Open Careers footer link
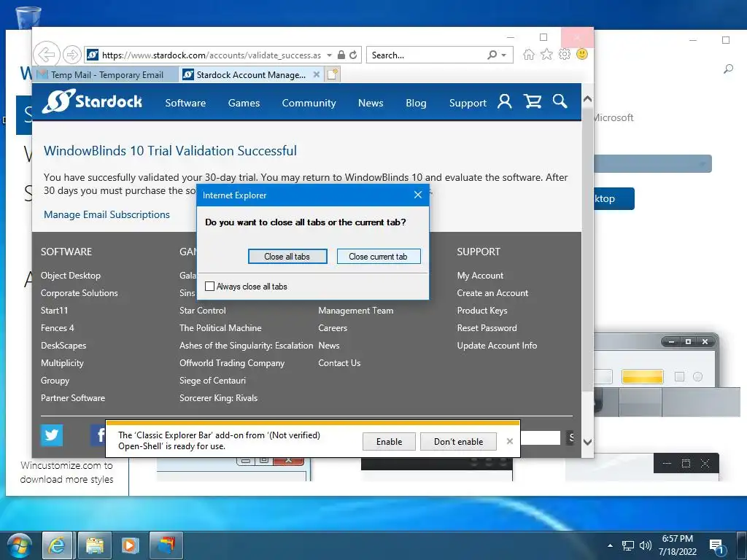747x560 pixels. coord(333,328)
